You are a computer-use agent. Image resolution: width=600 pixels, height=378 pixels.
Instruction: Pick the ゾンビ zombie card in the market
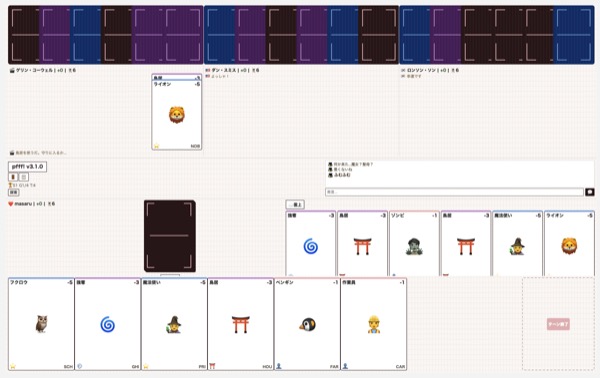tap(414, 243)
